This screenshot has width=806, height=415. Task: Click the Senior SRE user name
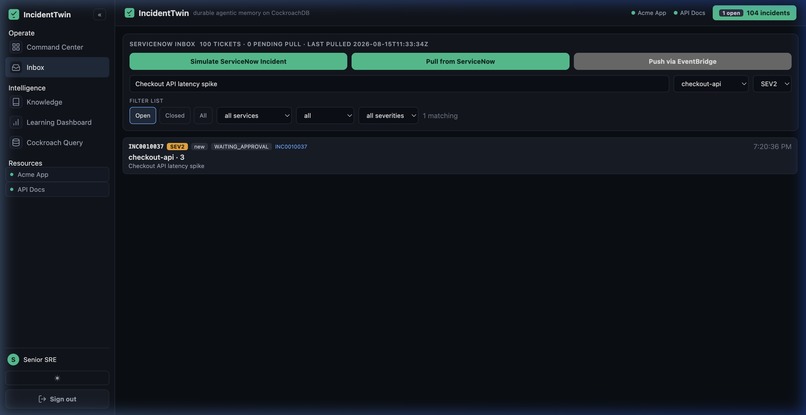point(40,359)
